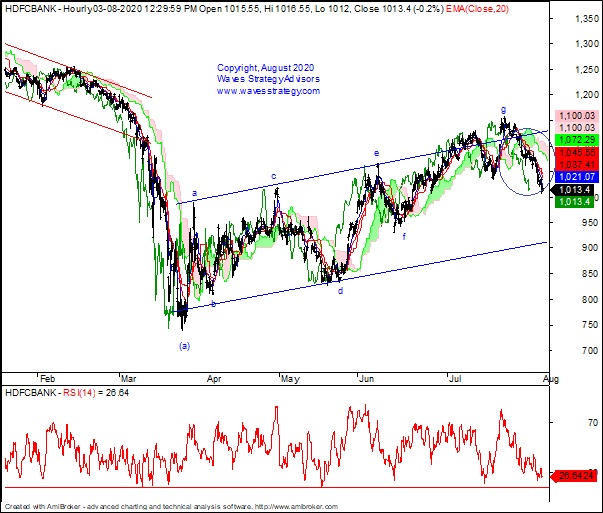Click the red 1,037.41 price tag
The height and width of the screenshot is (513, 603).
(x=577, y=165)
